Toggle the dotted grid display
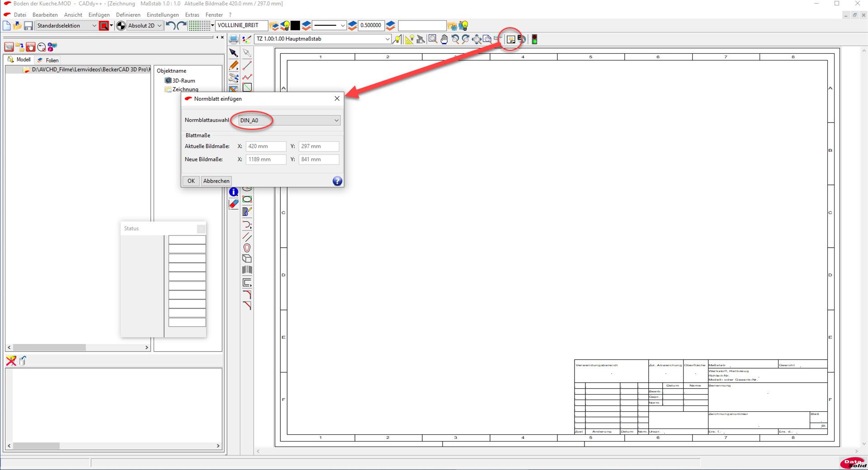Image resolution: width=868 pixels, height=470 pixels. click(x=199, y=26)
